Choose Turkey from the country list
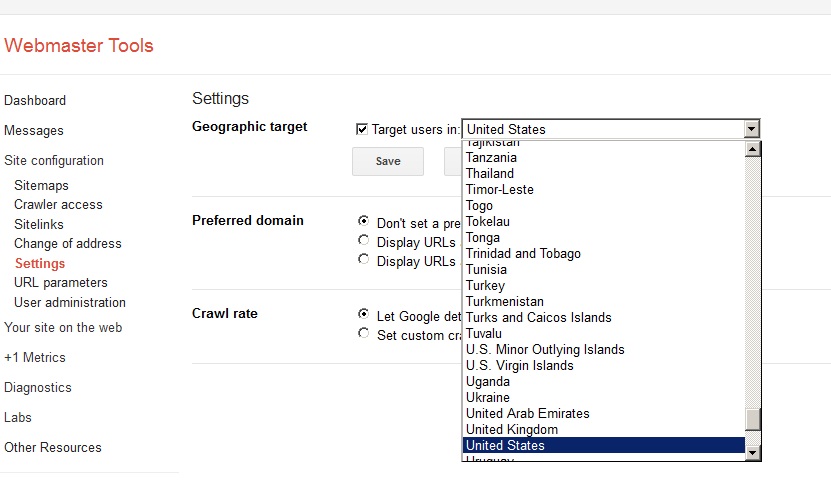The width and height of the screenshot is (831, 480). pos(604,286)
